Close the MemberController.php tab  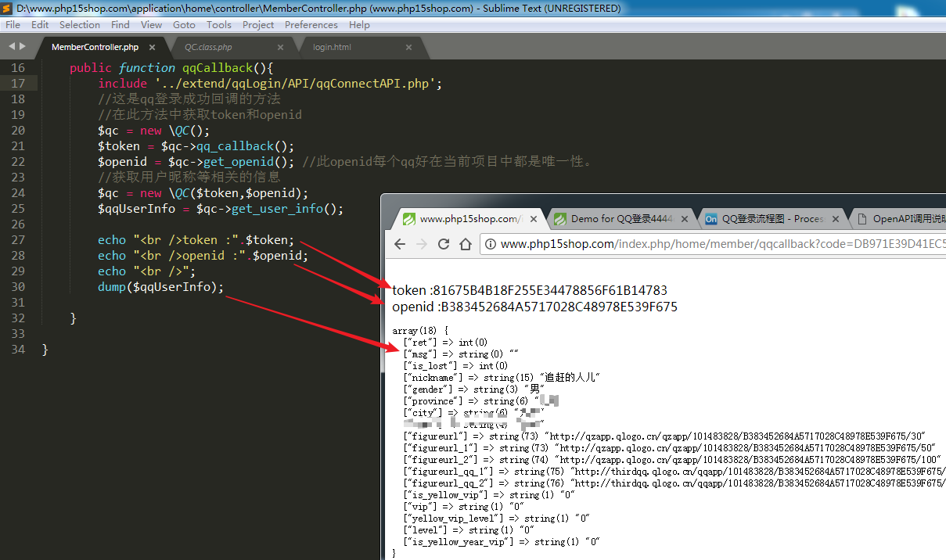(152, 48)
